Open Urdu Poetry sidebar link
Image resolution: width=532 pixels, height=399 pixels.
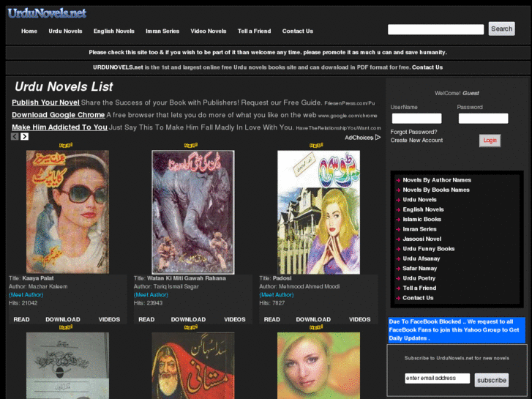tap(419, 278)
